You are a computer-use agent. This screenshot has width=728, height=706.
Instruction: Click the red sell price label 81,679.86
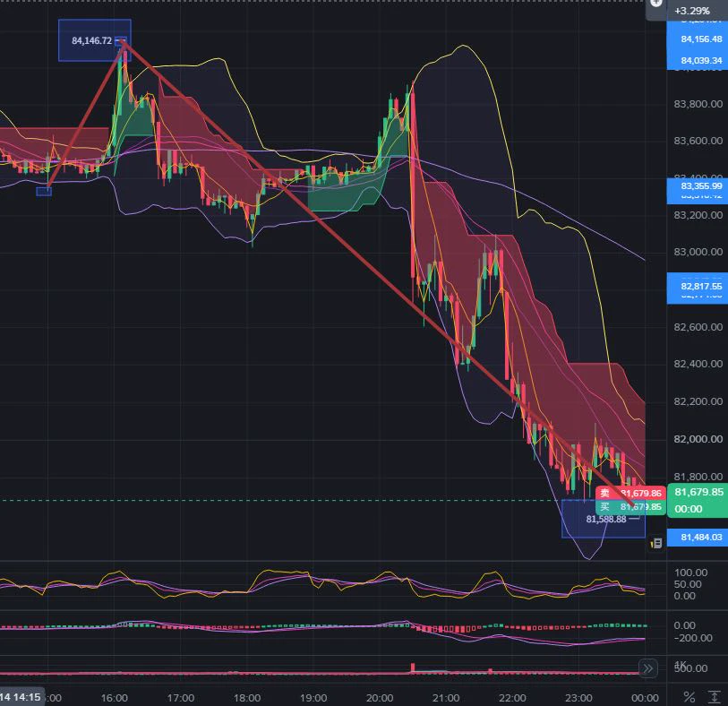click(630, 494)
